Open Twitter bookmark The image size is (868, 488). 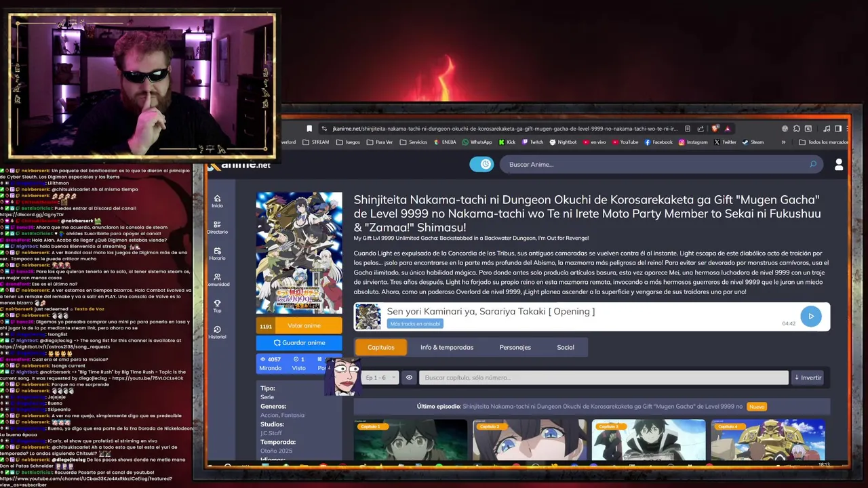pyautogui.click(x=724, y=142)
